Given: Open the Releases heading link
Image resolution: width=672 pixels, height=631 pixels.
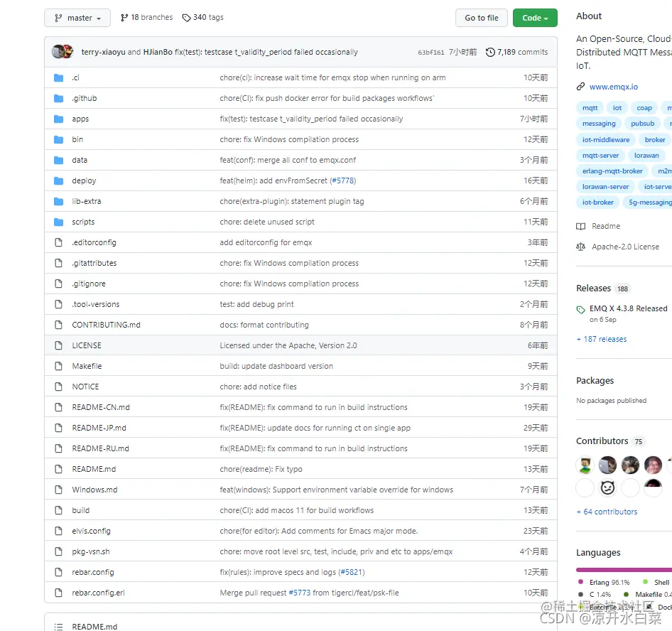Looking at the screenshot, I should [x=593, y=288].
